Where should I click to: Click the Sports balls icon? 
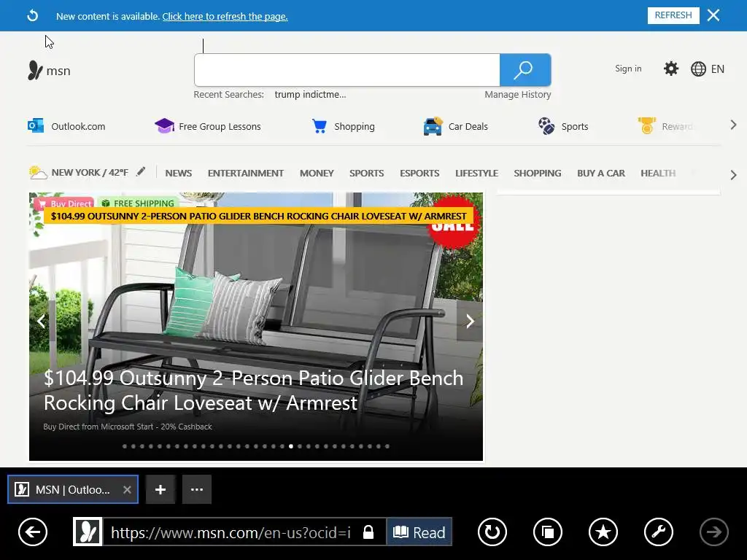pos(546,126)
